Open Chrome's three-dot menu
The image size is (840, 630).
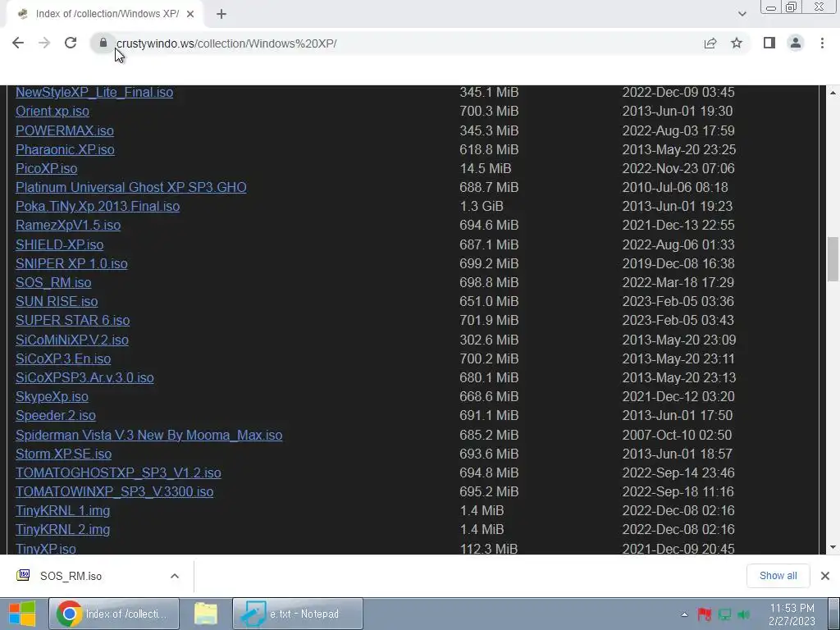(822, 43)
